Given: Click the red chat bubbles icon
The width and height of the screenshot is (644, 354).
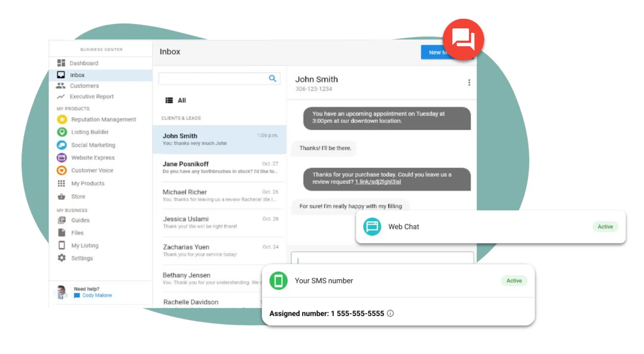Looking at the screenshot, I should pos(463,40).
